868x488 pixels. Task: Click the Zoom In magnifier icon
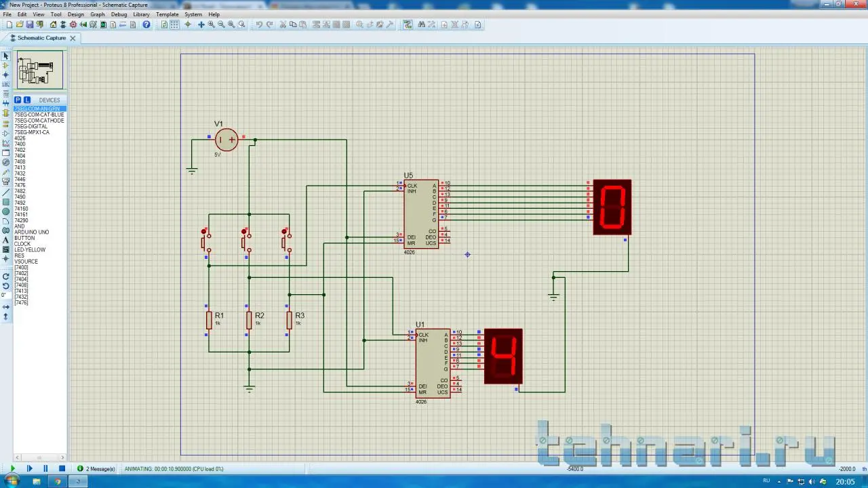tap(212, 25)
